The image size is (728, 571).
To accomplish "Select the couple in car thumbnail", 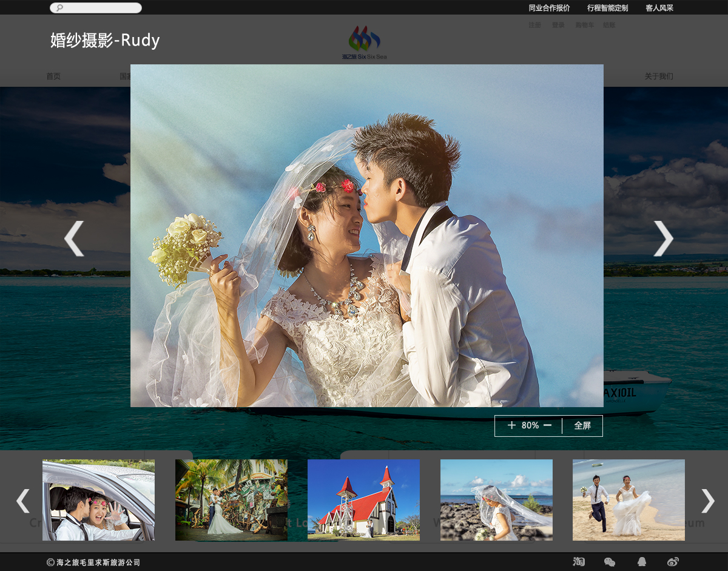I will click(98, 500).
